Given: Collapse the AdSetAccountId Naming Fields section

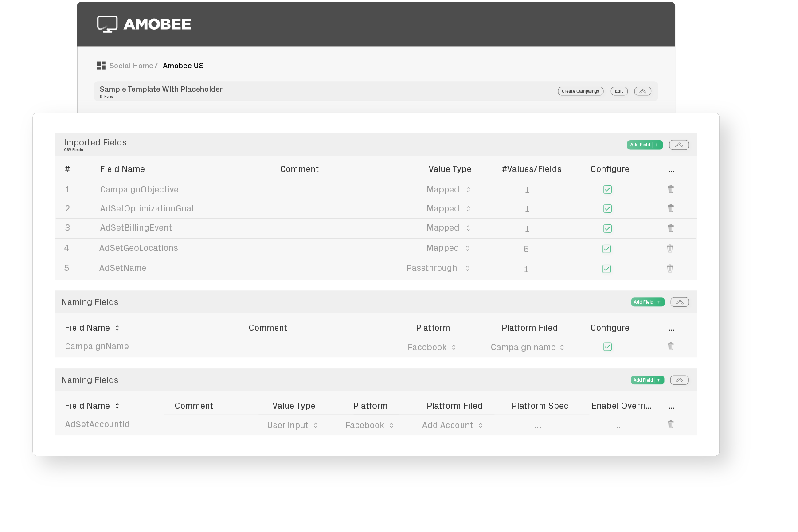Looking at the screenshot, I should [680, 380].
